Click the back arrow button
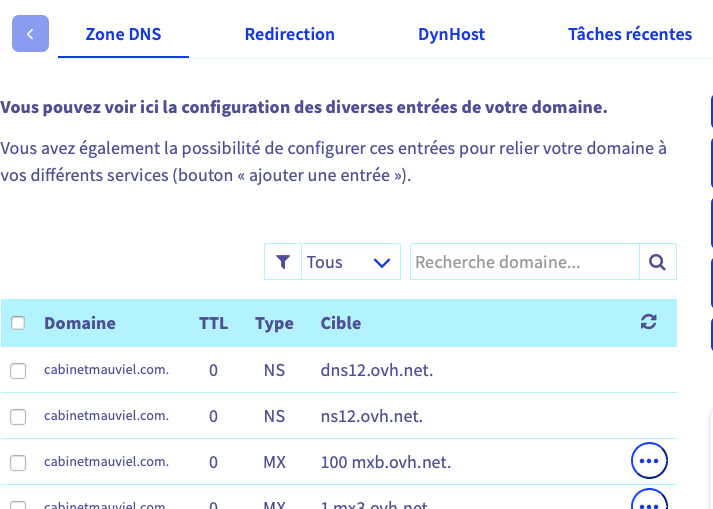 coord(30,34)
